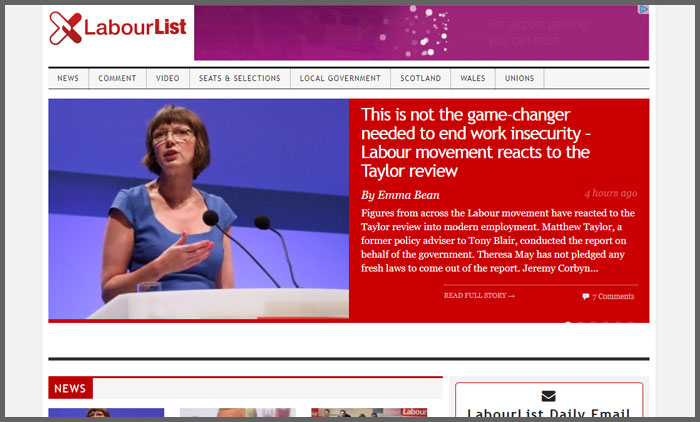Click the article excerpt paragraph text
Viewport: 700px width, 422px height.
(498, 241)
